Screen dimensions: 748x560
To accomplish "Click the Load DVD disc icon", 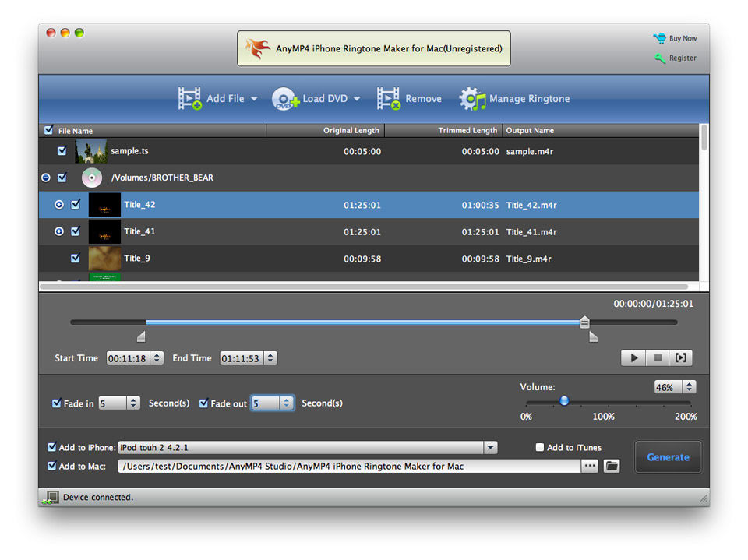I will tap(285, 99).
